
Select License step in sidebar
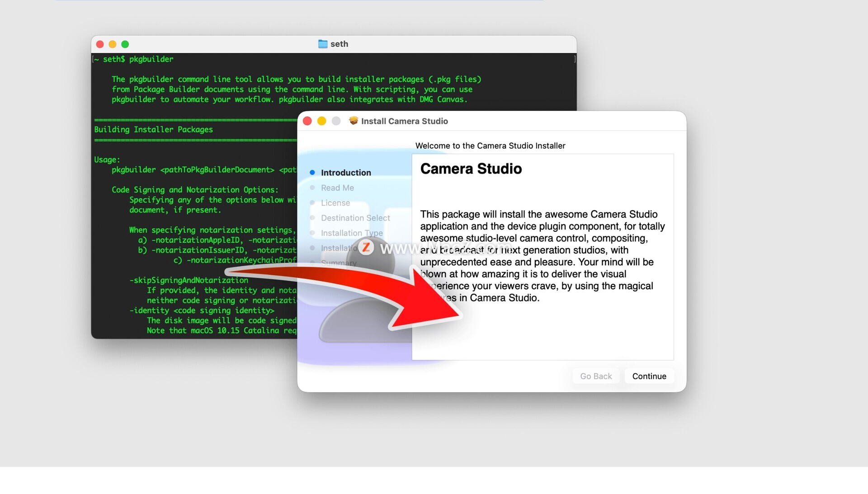point(335,203)
